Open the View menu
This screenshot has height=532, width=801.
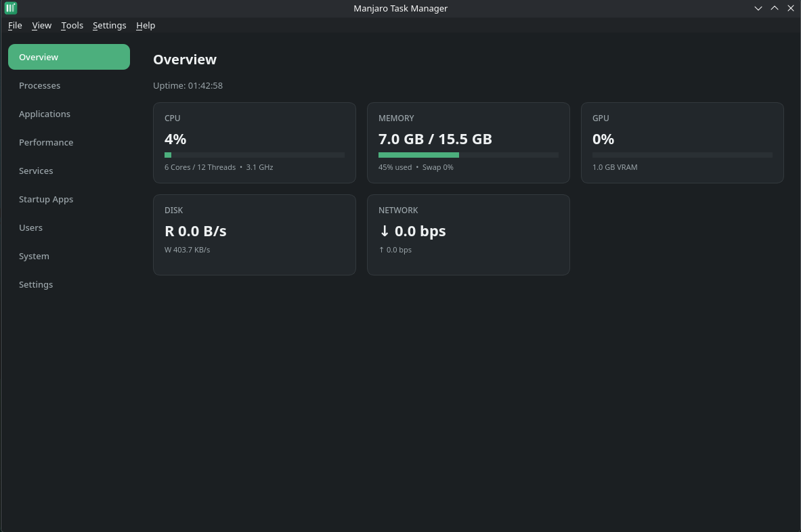[x=41, y=26]
